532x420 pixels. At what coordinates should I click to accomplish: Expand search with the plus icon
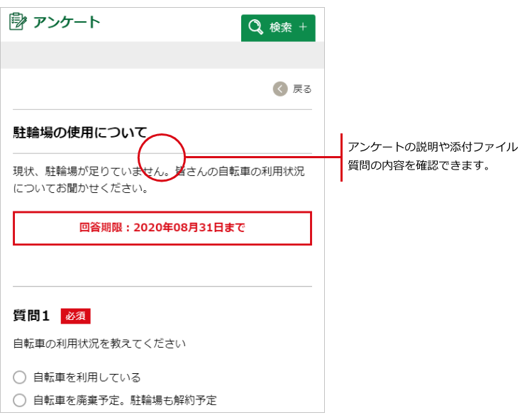(x=303, y=28)
